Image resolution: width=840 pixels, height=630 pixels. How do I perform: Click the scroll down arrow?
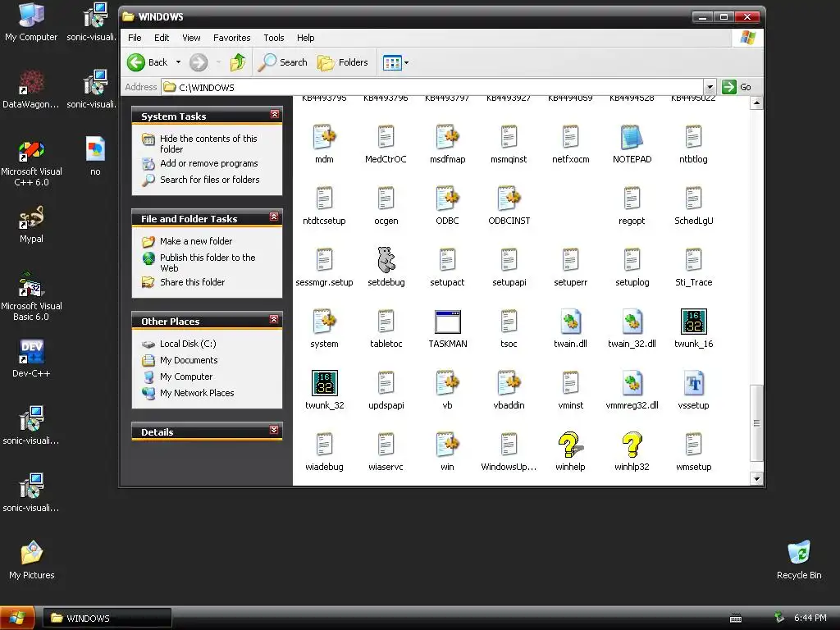(756, 479)
